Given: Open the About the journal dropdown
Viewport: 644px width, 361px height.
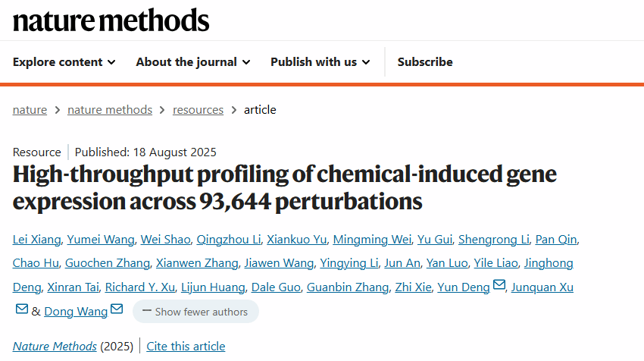Looking at the screenshot, I should [x=193, y=62].
